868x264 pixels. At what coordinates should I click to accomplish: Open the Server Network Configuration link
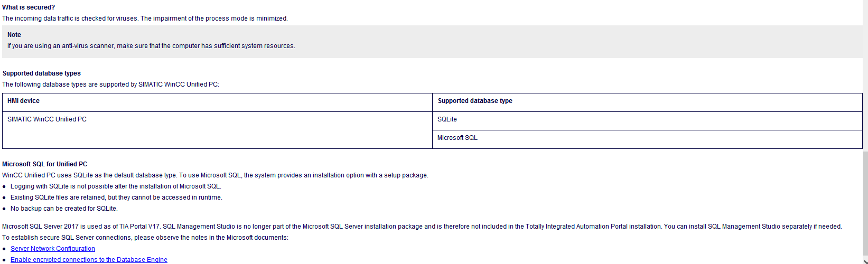(x=53, y=249)
